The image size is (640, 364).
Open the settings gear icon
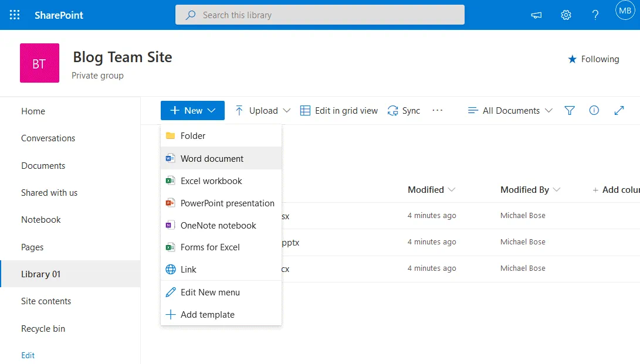pyautogui.click(x=566, y=15)
